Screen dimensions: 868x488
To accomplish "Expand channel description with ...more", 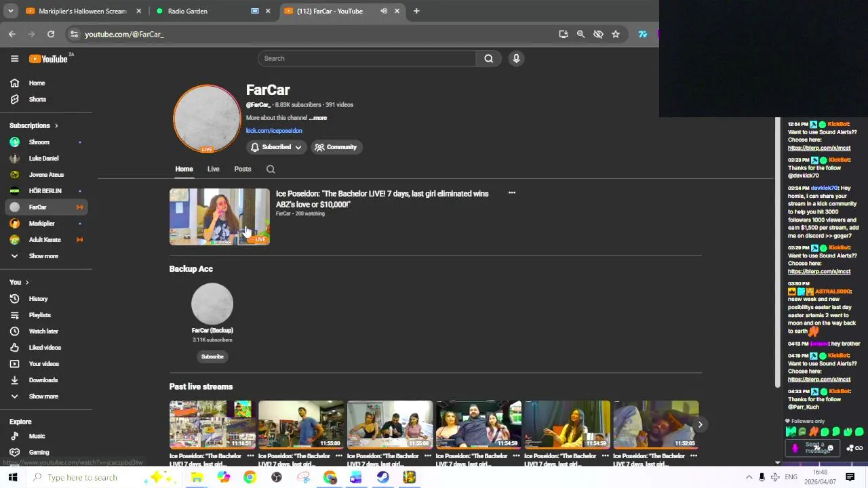I will point(318,118).
